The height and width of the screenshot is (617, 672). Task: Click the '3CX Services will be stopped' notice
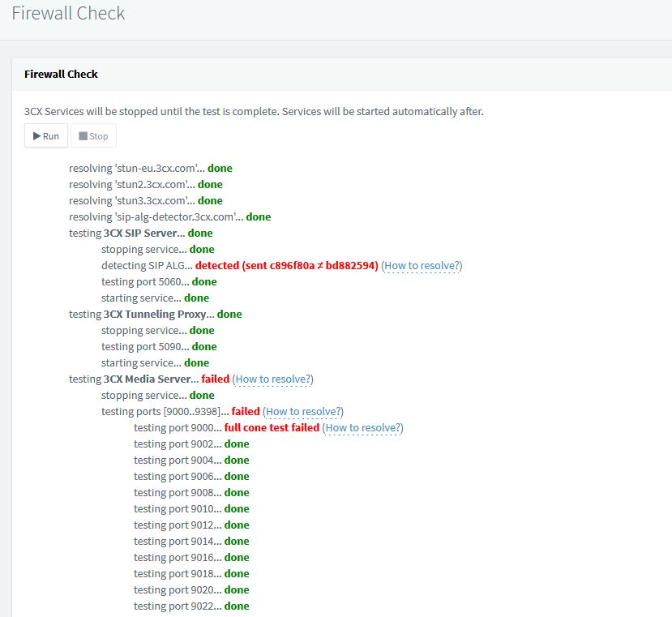(254, 111)
